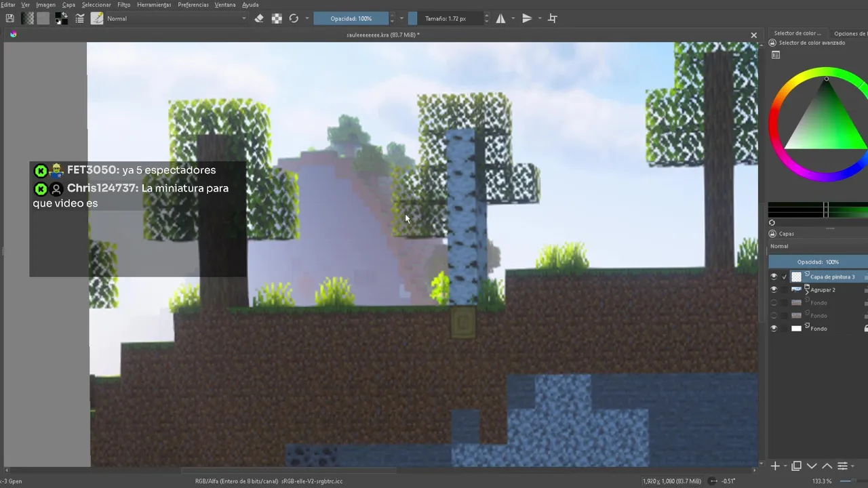Open the Editar menu
Viewport: 868px width, 488px height.
point(7,5)
